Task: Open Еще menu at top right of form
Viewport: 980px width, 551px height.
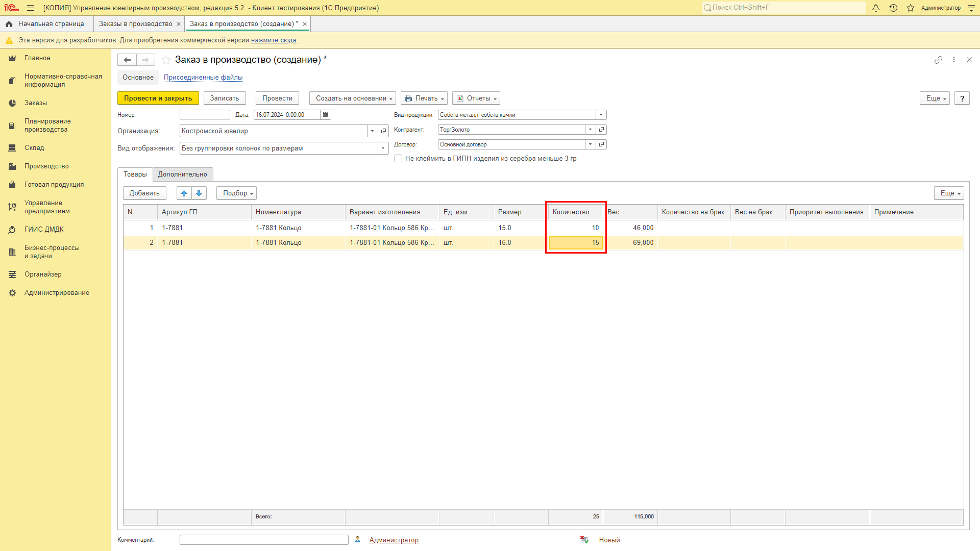Action: pyautogui.click(x=935, y=98)
